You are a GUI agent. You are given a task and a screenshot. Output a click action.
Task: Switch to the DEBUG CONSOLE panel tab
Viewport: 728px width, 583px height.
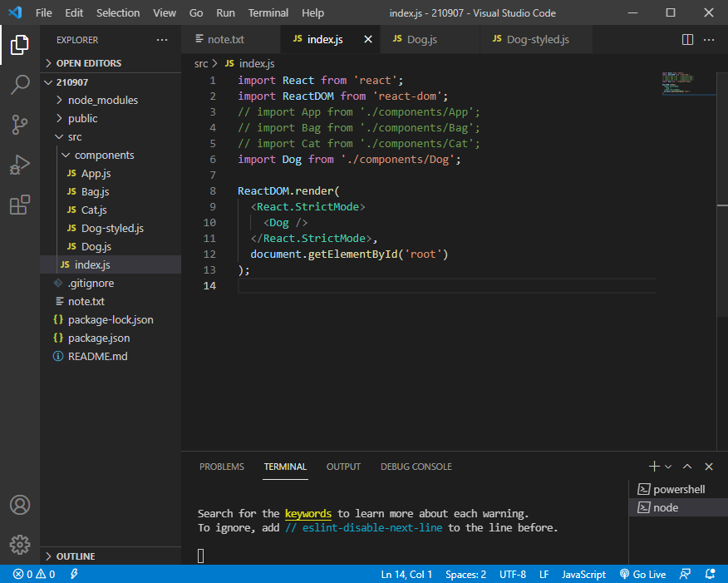point(416,467)
